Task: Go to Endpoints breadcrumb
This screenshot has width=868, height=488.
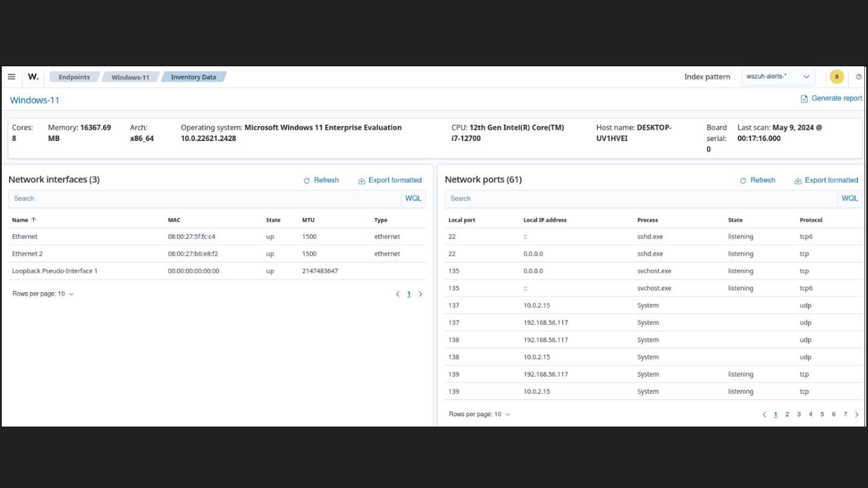Action: click(74, 77)
